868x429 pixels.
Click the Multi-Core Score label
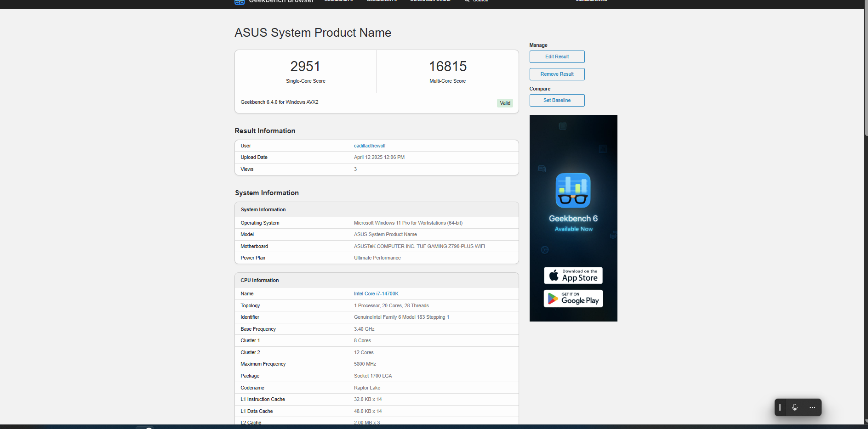(448, 81)
